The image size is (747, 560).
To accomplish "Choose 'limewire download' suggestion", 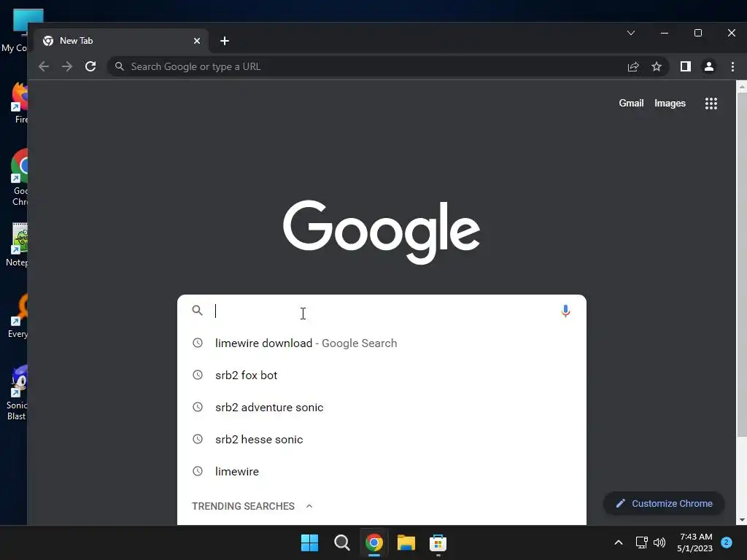I will [382, 343].
